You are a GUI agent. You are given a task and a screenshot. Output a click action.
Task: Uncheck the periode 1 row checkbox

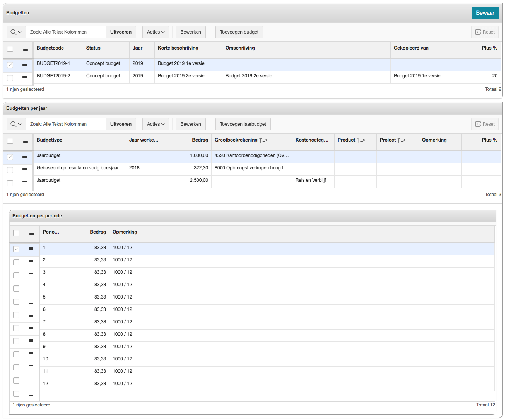(16, 249)
